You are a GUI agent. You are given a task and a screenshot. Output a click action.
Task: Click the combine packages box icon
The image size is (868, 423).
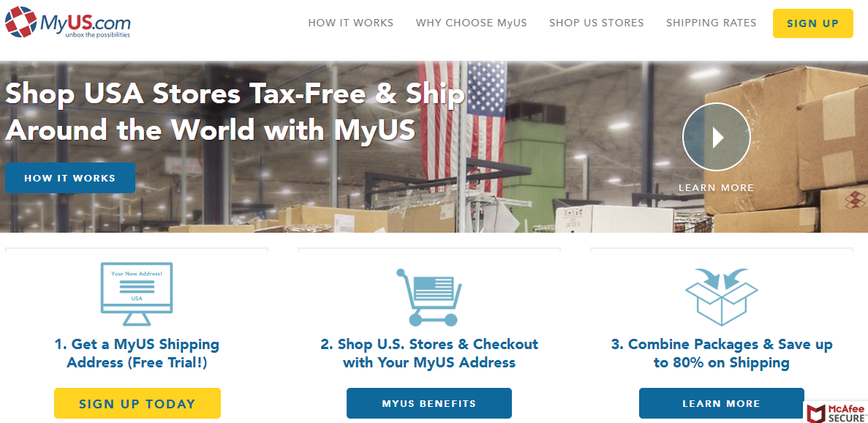[721, 297]
